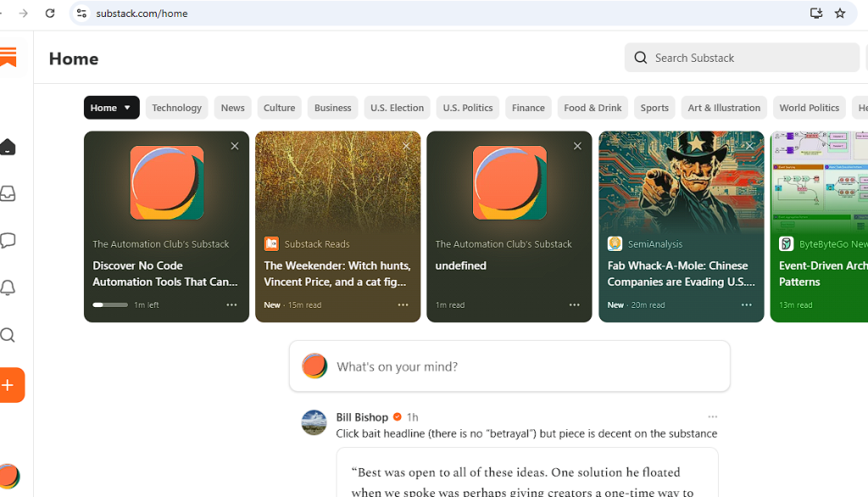
Task: Select the Technology category tab
Action: pos(176,108)
